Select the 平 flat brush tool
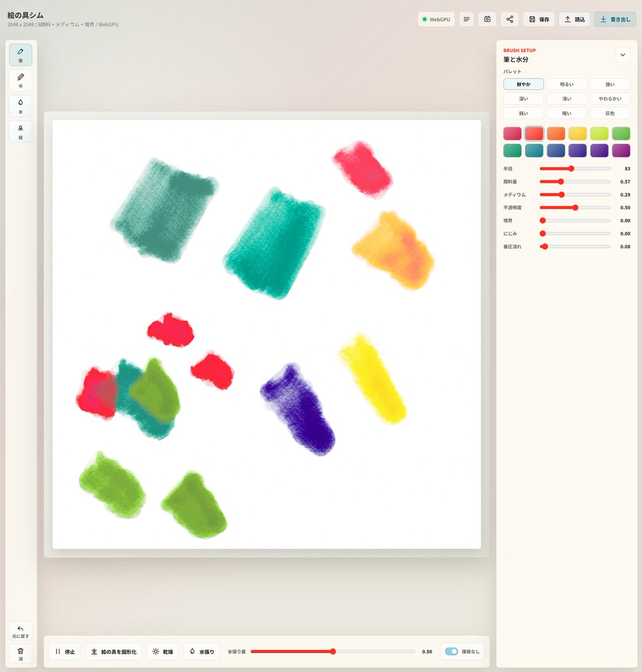Image resolution: width=642 pixels, height=672 pixels. pos(21,81)
